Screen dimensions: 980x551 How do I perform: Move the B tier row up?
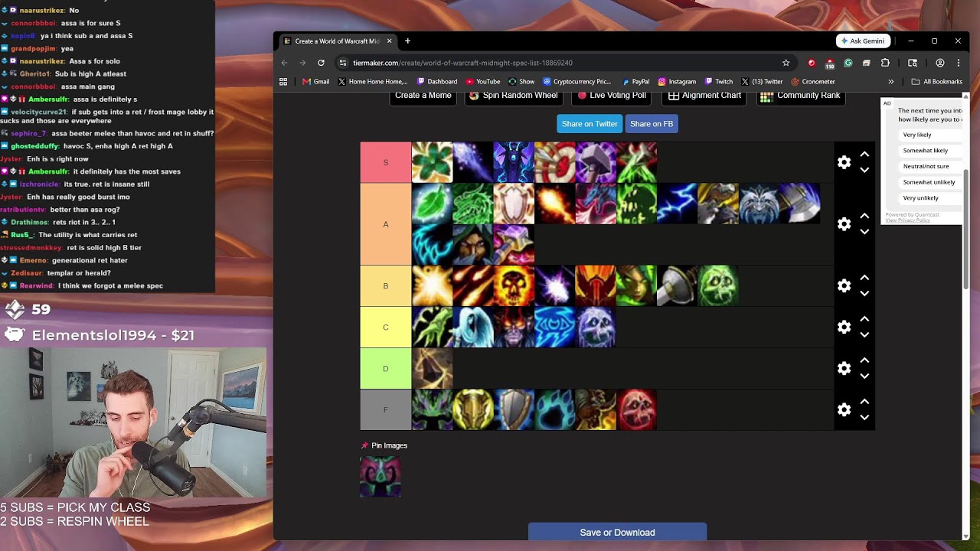[864, 279]
